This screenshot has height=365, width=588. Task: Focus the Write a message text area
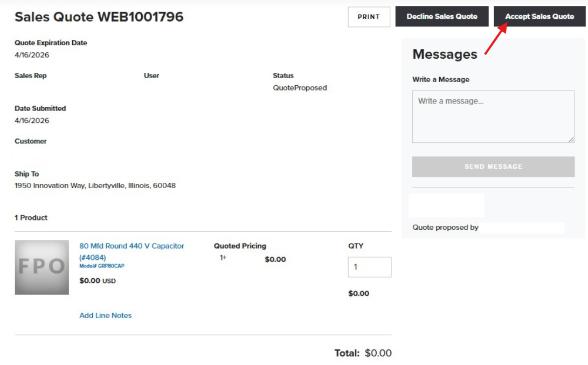[493, 116]
